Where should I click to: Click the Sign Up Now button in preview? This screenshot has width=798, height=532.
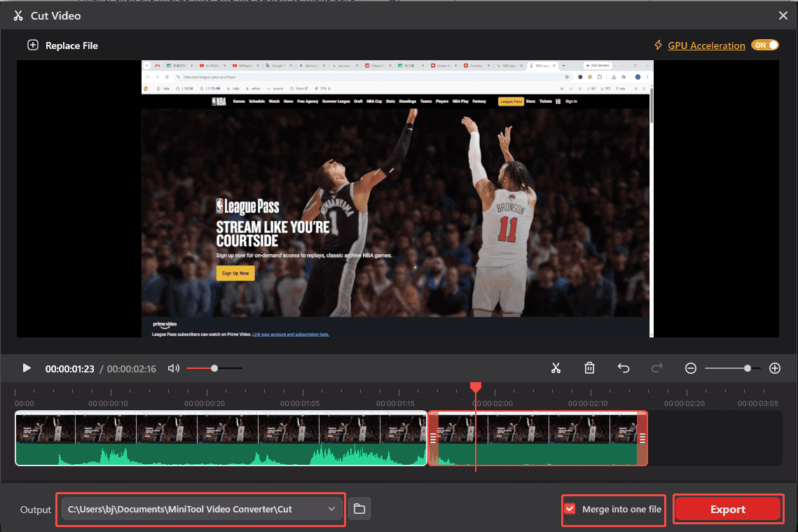[235, 273]
